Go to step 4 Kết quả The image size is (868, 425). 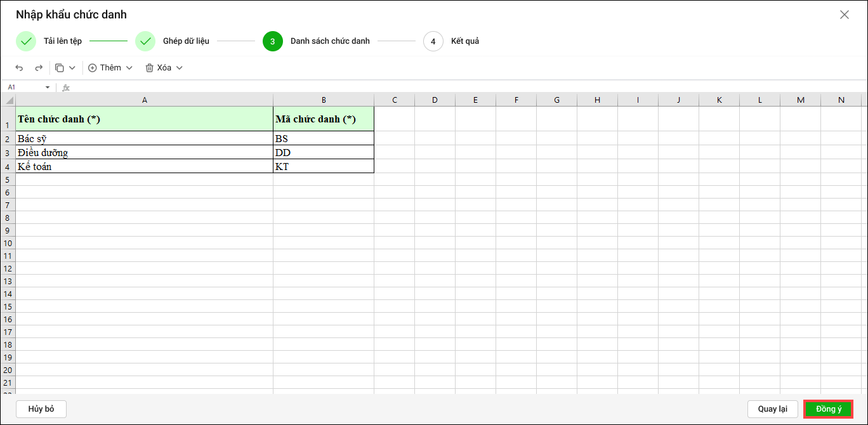point(433,41)
